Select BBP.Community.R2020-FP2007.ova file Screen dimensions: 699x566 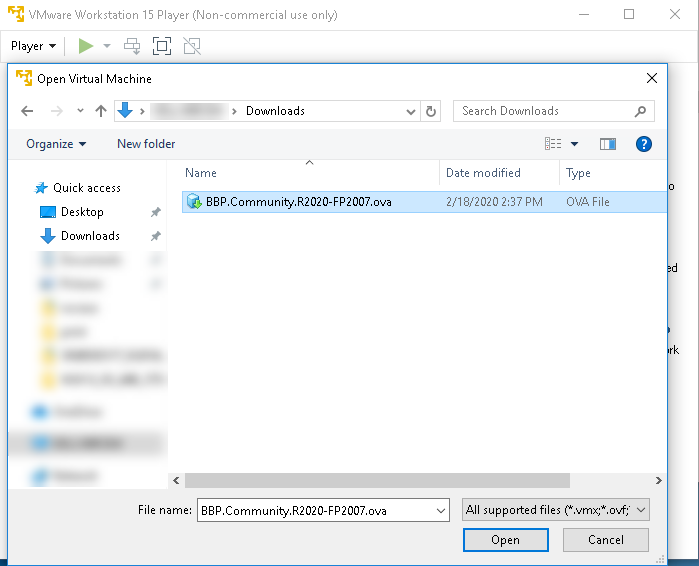(424, 202)
